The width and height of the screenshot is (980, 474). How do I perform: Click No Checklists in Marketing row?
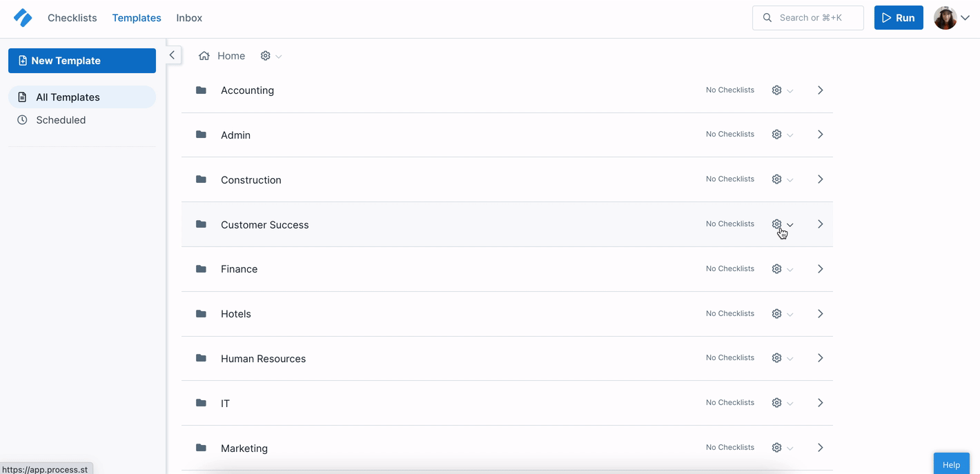730,447
